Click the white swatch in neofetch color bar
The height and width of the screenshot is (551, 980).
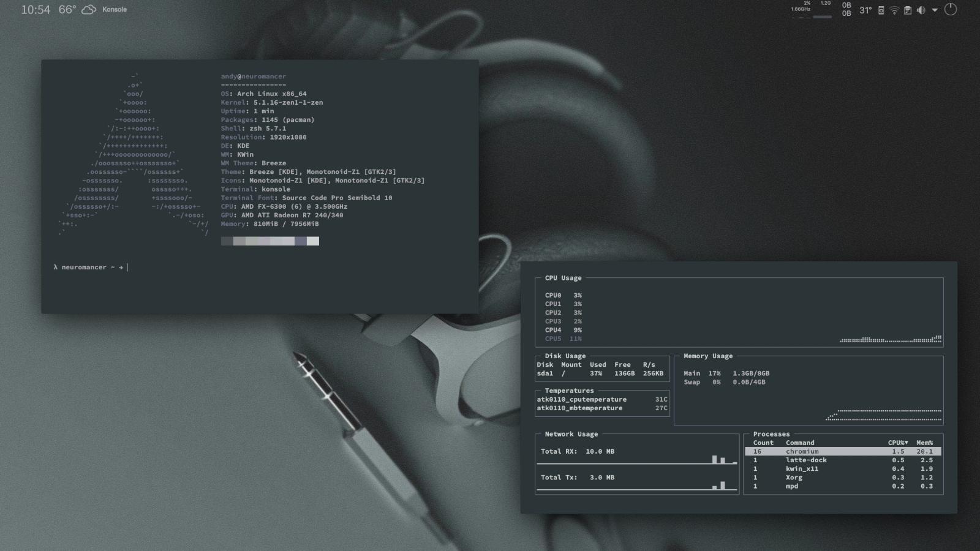pyautogui.click(x=313, y=241)
